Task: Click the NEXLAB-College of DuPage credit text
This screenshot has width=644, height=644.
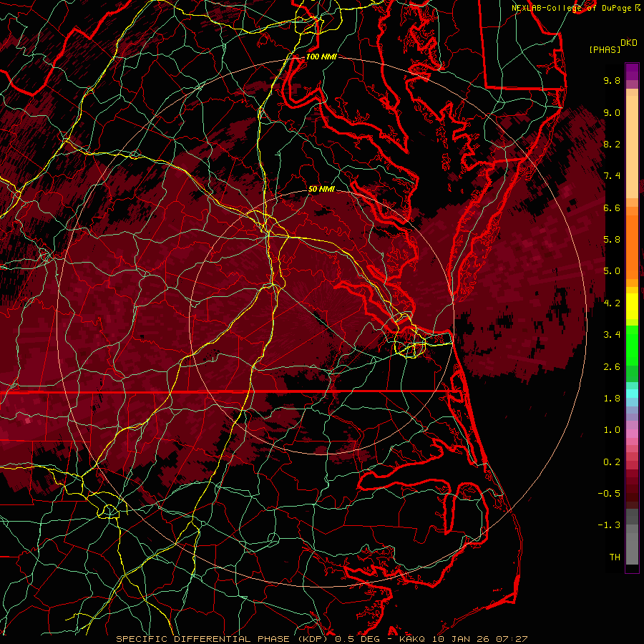Action: point(572,8)
